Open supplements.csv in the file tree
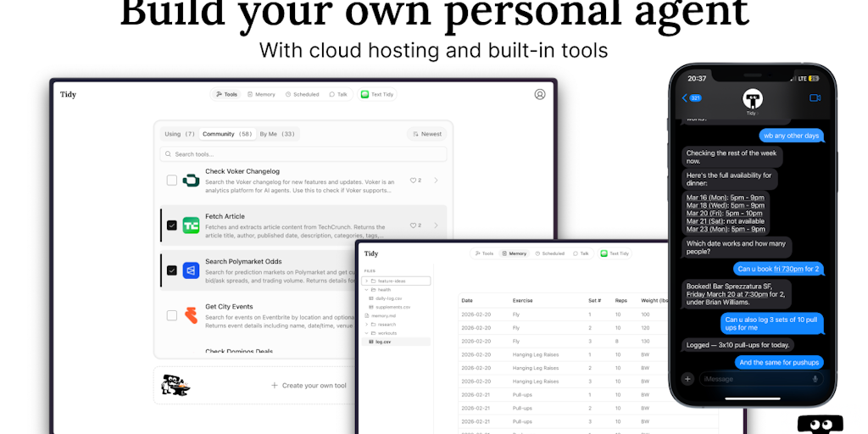 click(393, 307)
